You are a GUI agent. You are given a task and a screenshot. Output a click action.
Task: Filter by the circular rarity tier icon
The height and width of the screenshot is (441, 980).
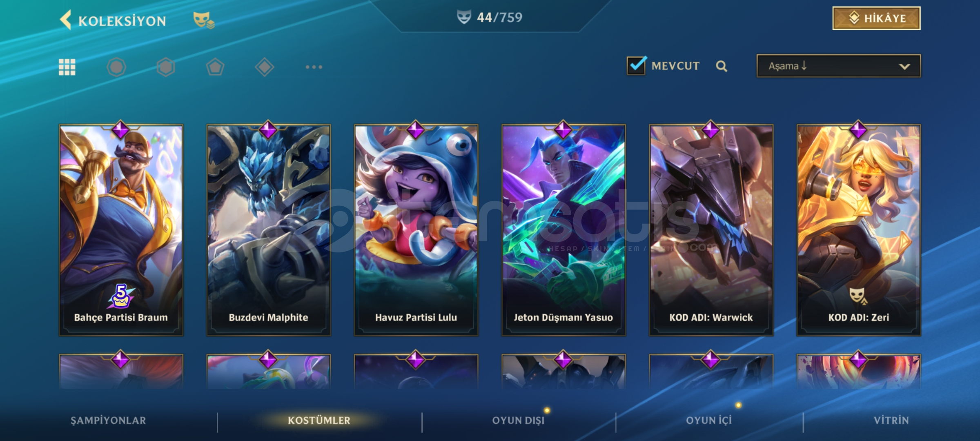pos(116,67)
